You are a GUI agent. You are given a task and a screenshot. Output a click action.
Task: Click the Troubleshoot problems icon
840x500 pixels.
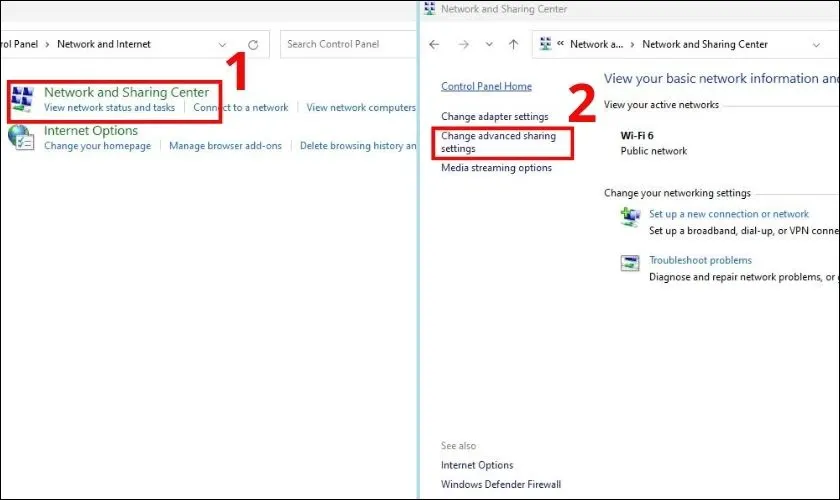pyautogui.click(x=630, y=263)
